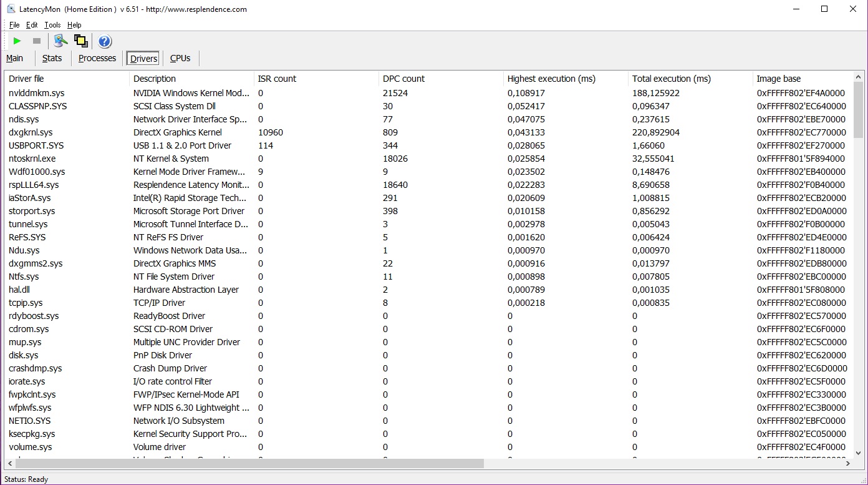Screen dimensions: 868x485
Task: Stop monitoring with the gray stop icon
Action: pyautogui.click(x=37, y=41)
